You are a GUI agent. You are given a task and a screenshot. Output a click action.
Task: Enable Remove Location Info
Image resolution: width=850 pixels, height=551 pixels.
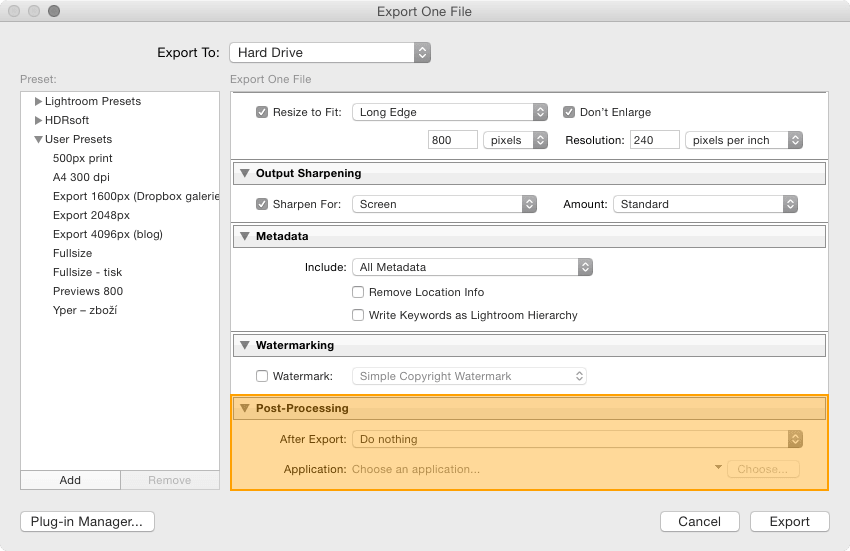point(358,292)
